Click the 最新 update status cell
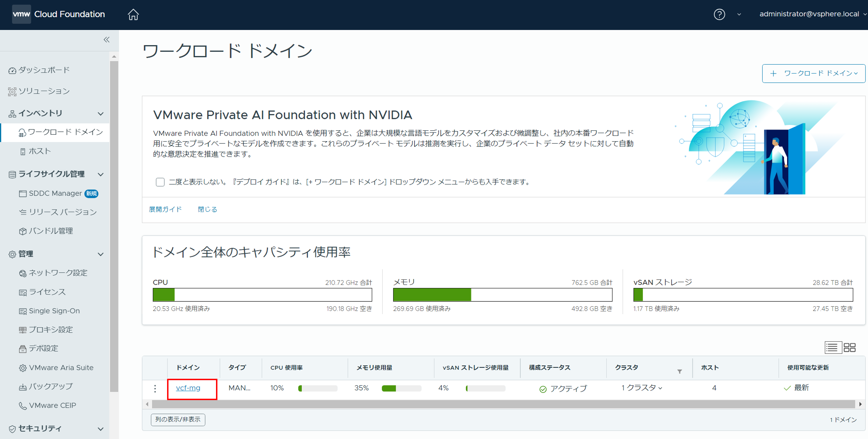 (796, 388)
